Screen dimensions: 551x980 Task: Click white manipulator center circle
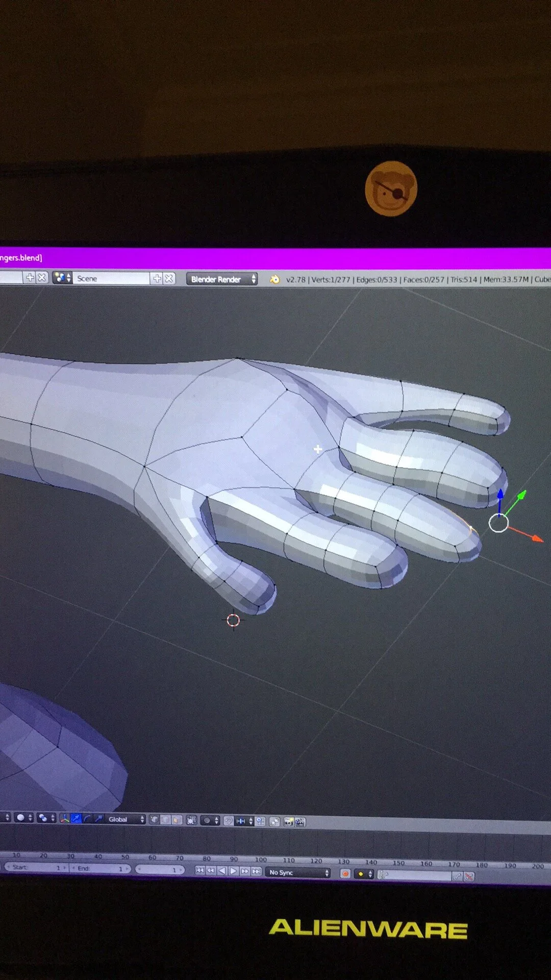point(498,523)
